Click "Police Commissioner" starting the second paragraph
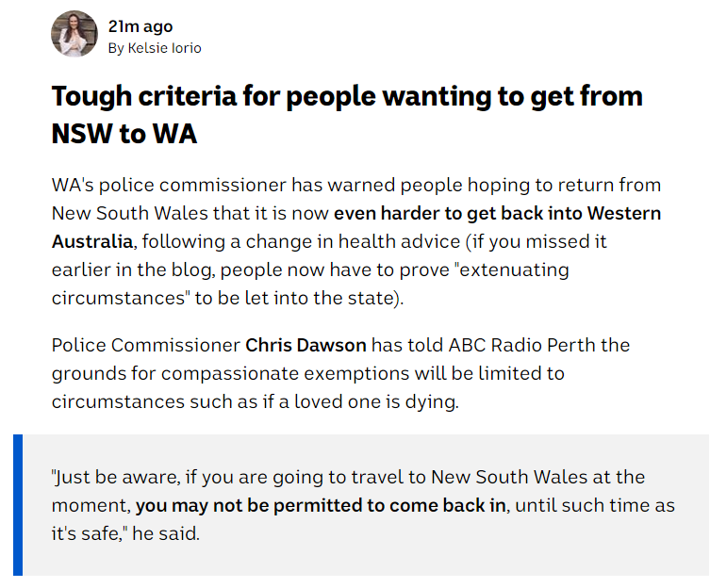 coord(146,344)
